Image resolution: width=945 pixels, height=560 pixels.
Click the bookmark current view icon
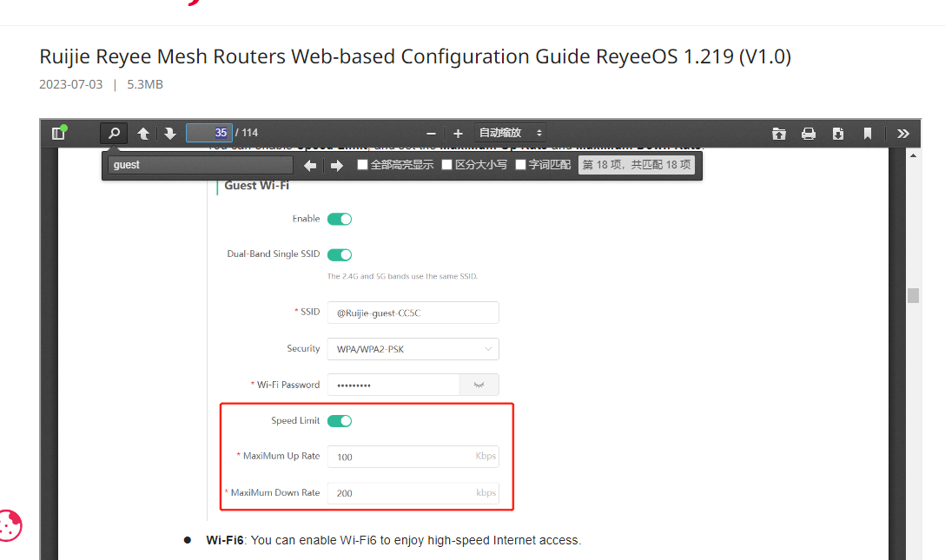[x=868, y=134]
